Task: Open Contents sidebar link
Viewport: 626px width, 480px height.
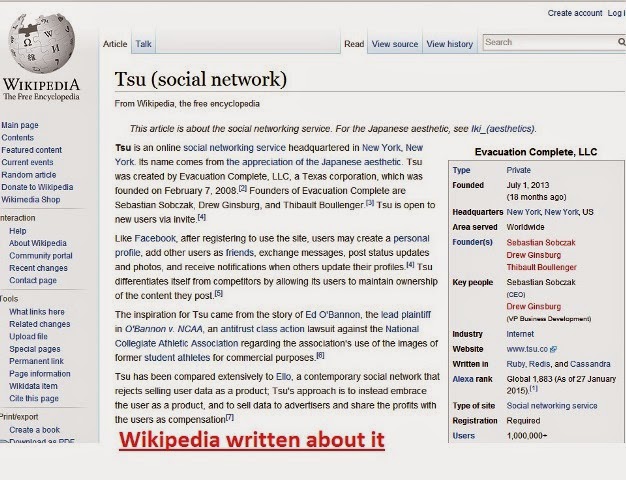Action: click(x=18, y=137)
